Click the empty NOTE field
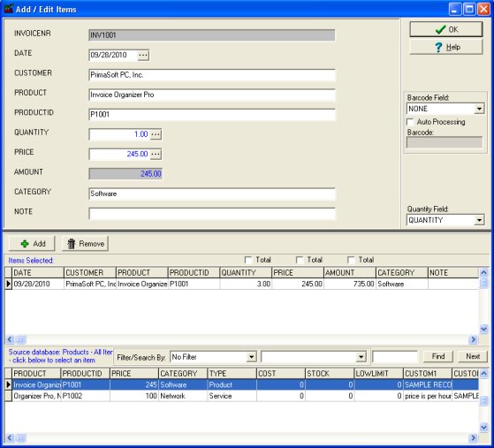The image size is (494, 448). click(x=212, y=214)
